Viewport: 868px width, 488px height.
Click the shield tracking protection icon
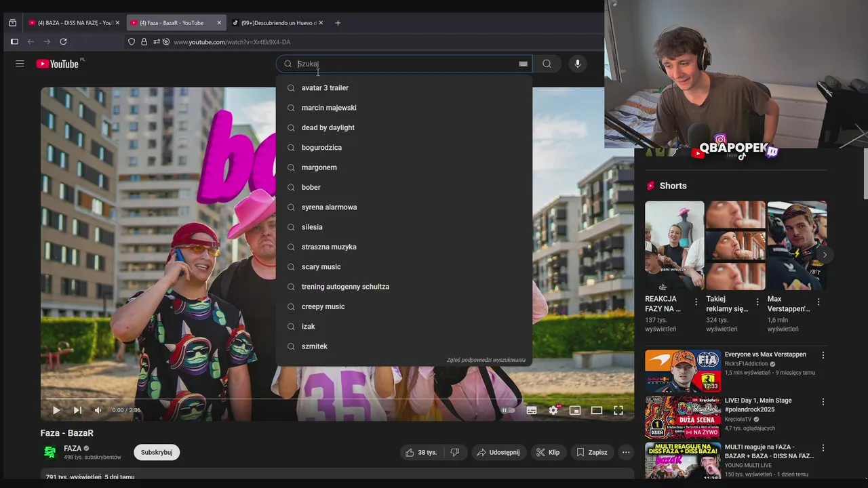[x=132, y=42]
